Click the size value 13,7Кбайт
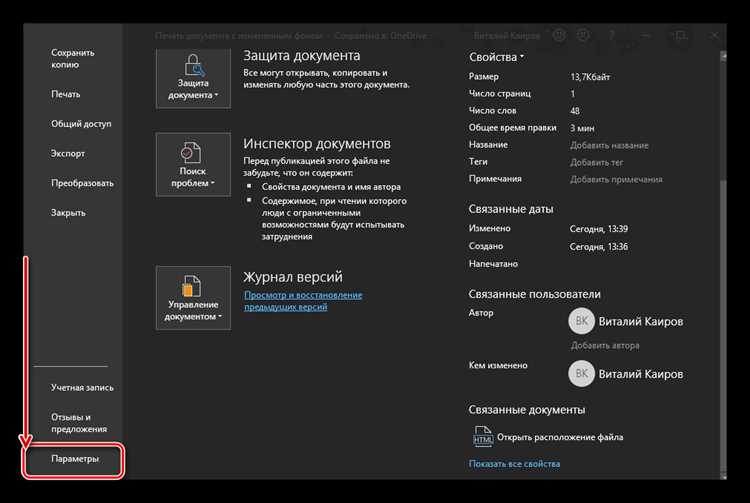 pos(590,77)
